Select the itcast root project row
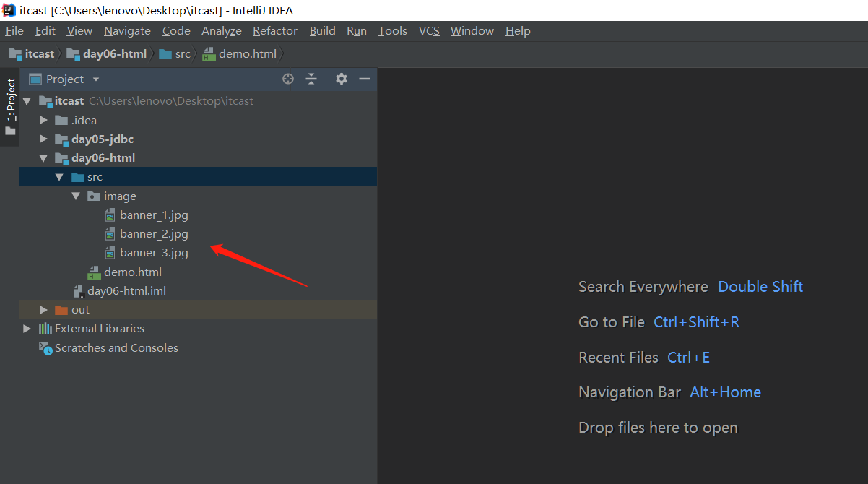 (x=198, y=101)
